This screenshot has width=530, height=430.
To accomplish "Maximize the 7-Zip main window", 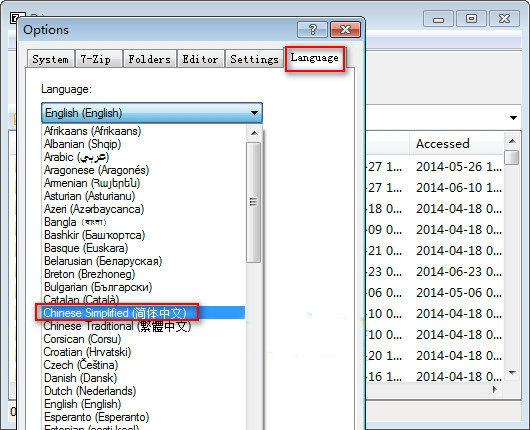I will coord(471,19).
